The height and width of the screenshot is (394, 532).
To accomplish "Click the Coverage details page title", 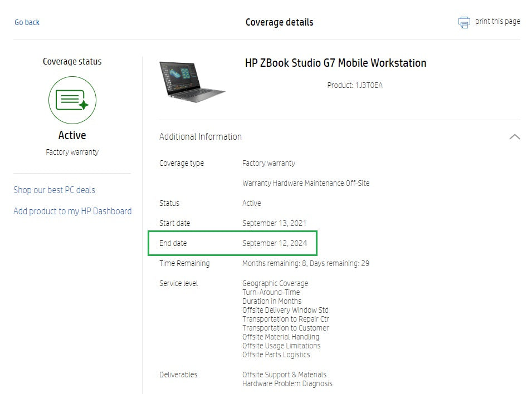I will point(279,22).
